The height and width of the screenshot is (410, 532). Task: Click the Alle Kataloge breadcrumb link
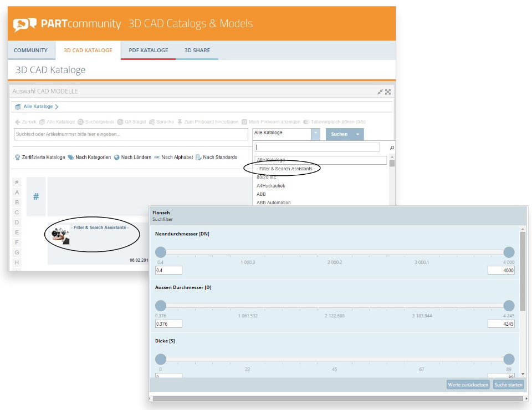click(38, 107)
